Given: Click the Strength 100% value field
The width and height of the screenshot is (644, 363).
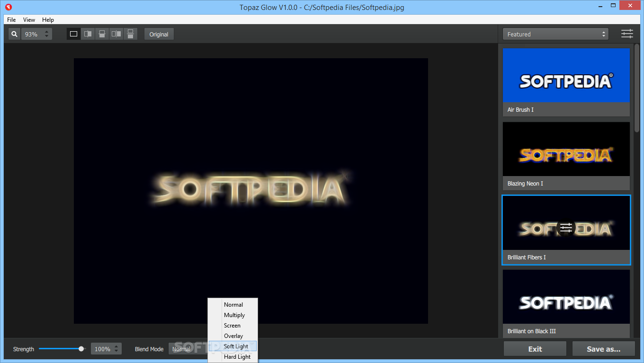Looking at the screenshot, I should (x=102, y=349).
